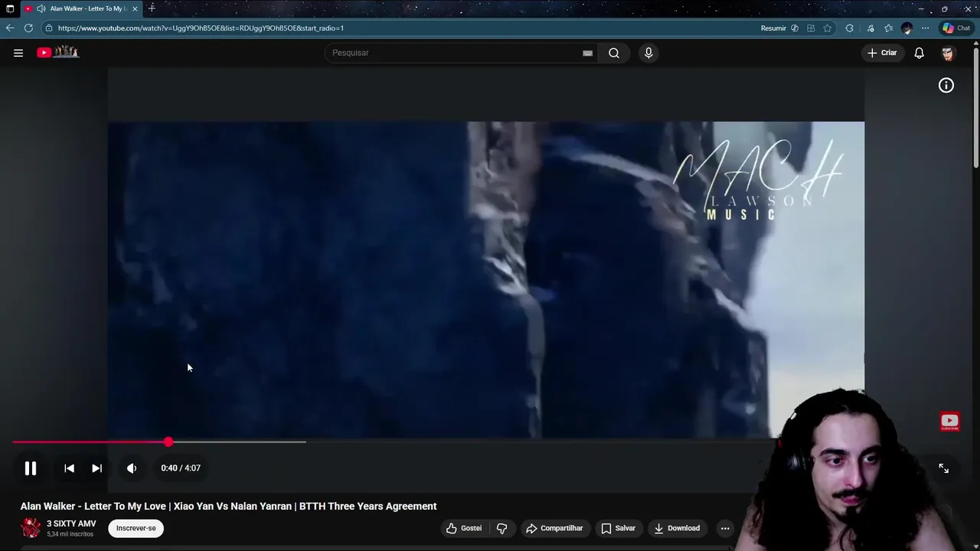Image resolution: width=980 pixels, height=551 pixels.
Task: Bookmark this page with the star
Action: pos(828,28)
